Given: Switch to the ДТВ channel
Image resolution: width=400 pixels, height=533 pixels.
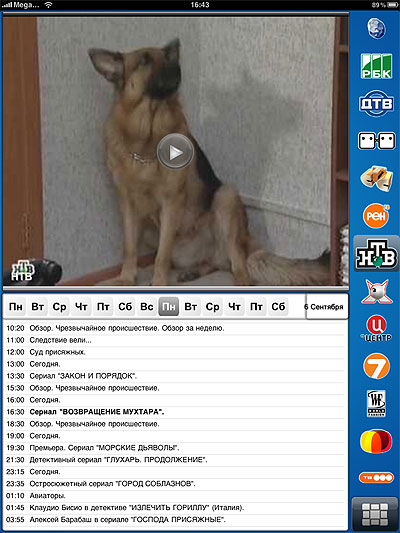Looking at the screenshot, I should (376, 103).
